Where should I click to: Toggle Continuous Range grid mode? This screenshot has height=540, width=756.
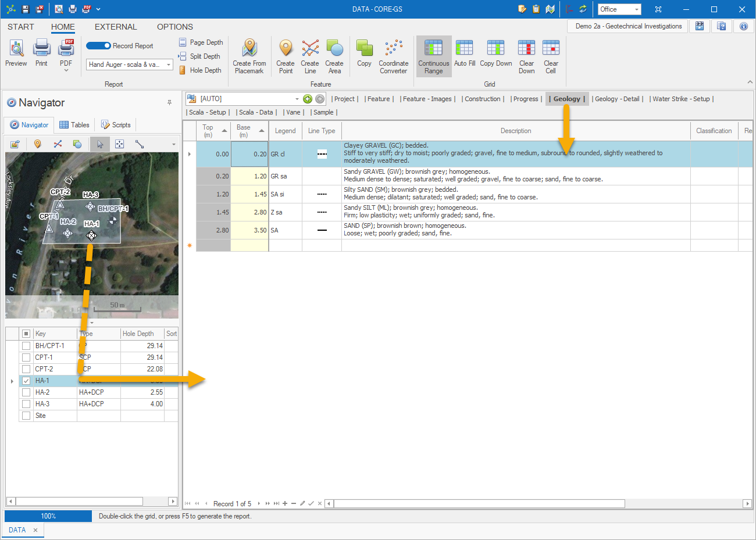click(x=434, y=56)
